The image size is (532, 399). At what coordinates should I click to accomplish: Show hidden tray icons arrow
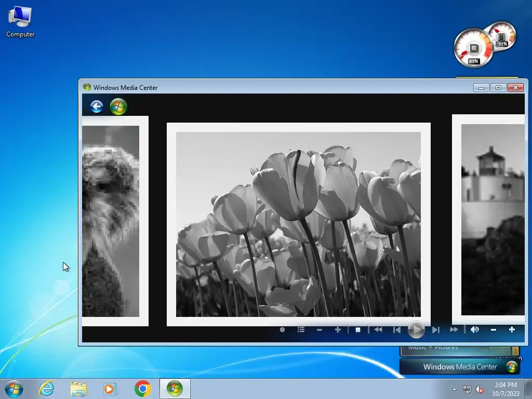click(454, 389)
